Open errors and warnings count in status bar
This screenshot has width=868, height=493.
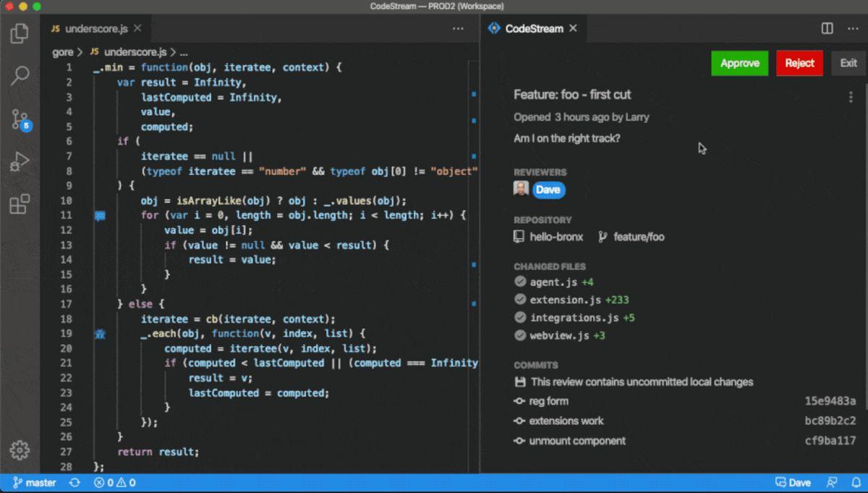[114, 483]
